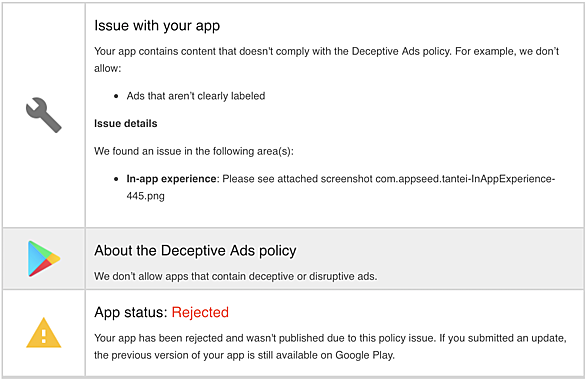Click 'We found an issue in the following area(s)'
Screen dimensions: 586x382
[194, 151]
